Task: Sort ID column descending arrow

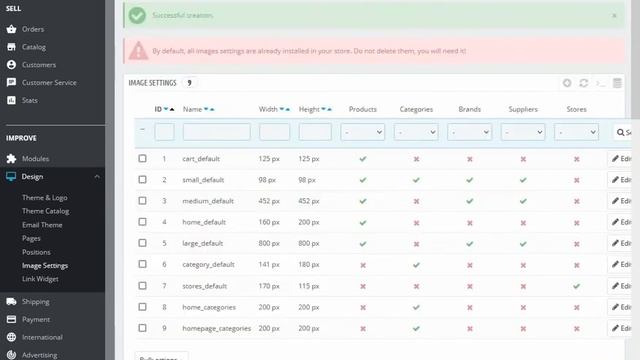Action: 166,109
